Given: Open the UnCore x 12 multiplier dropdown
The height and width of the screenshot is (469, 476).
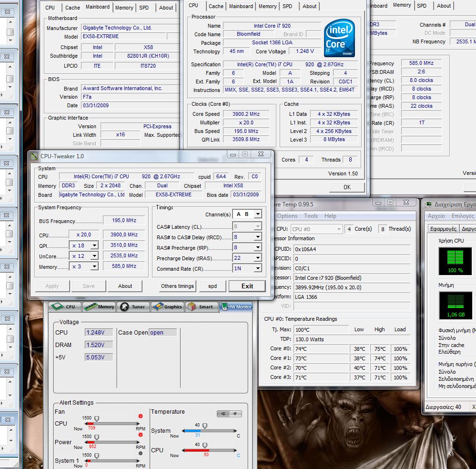Looking at the screenshot, I should 94,256.
